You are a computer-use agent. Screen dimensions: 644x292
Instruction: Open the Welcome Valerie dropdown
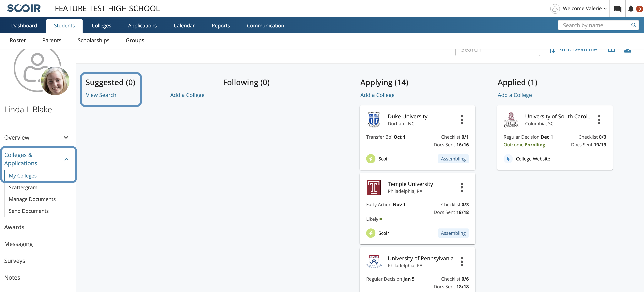[x=585, y=8]
